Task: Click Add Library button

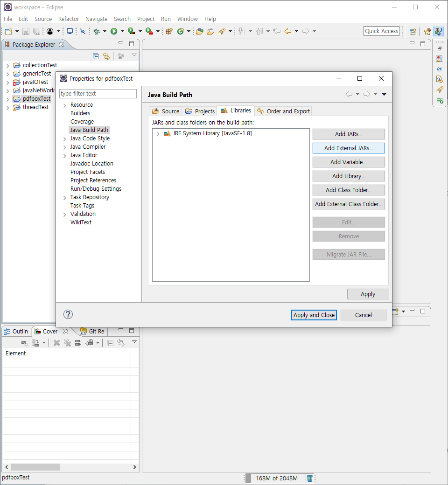Action: [x=349, y=176]
